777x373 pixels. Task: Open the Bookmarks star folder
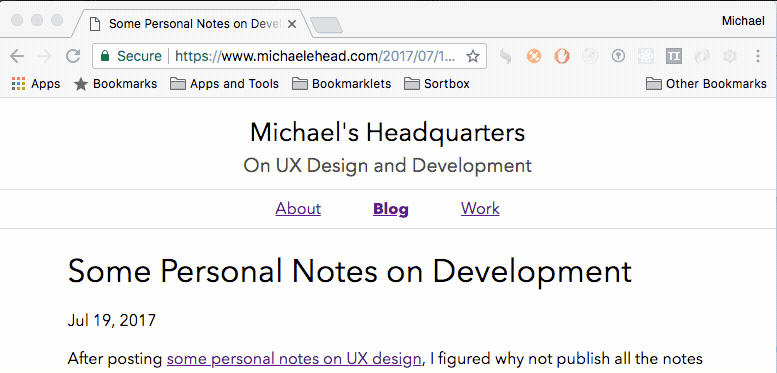(x=115, y=84)
